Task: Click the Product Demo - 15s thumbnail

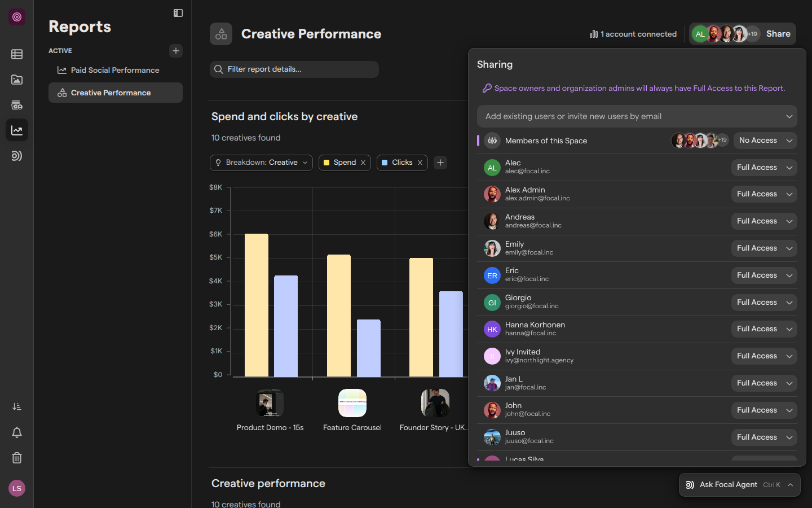Action: coord(270,403)
